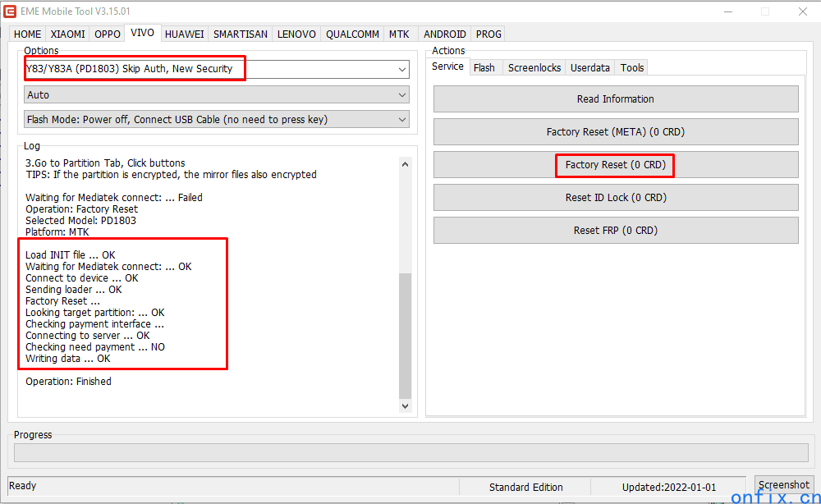Open the Flash actions tab

click(484, 67)
